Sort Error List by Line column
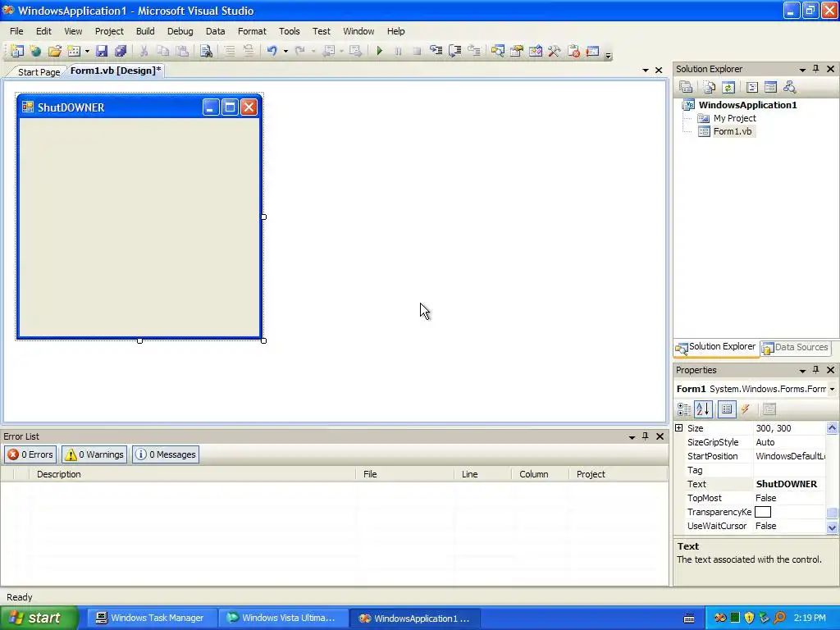Image resolution: width=840 pixels, height=630 pixels. 482,474
